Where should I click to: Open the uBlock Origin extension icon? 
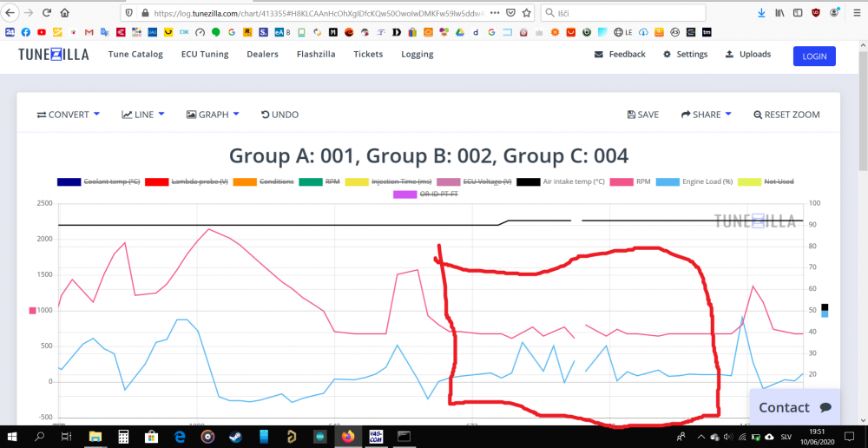[816, 12]
